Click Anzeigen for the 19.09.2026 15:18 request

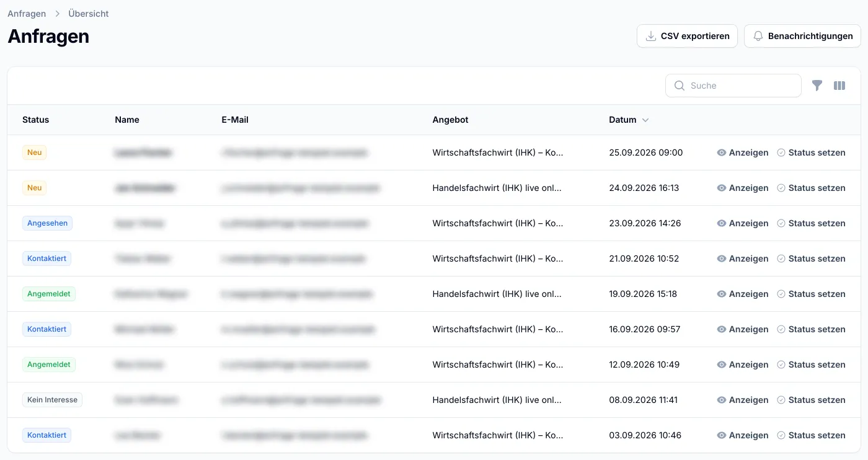tap(743, 294)
